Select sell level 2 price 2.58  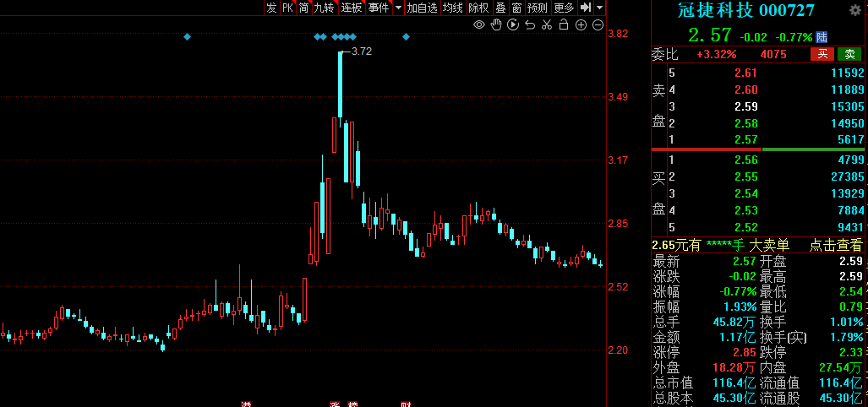(745, 122)
